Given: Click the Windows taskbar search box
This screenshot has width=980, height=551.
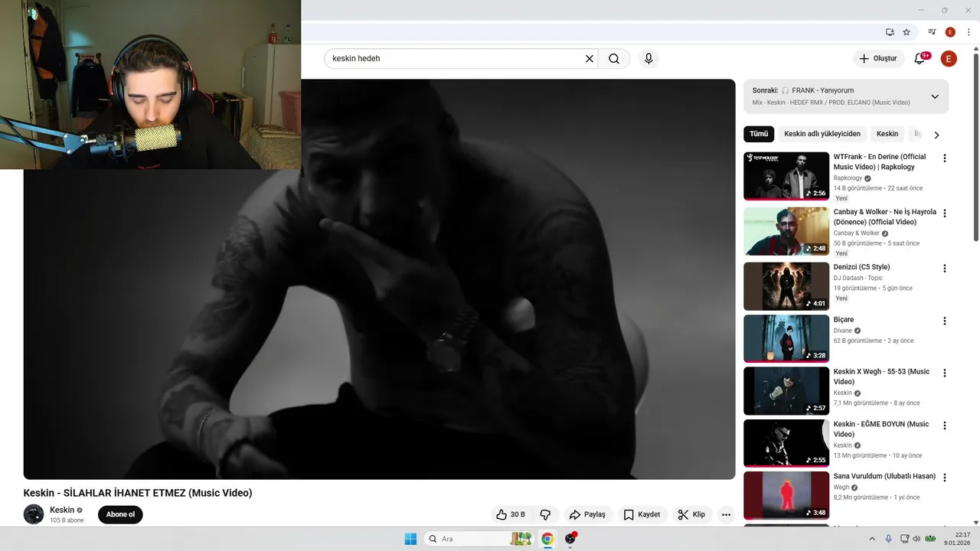Looking at the screenshot, I should click(x=479, y=539).
